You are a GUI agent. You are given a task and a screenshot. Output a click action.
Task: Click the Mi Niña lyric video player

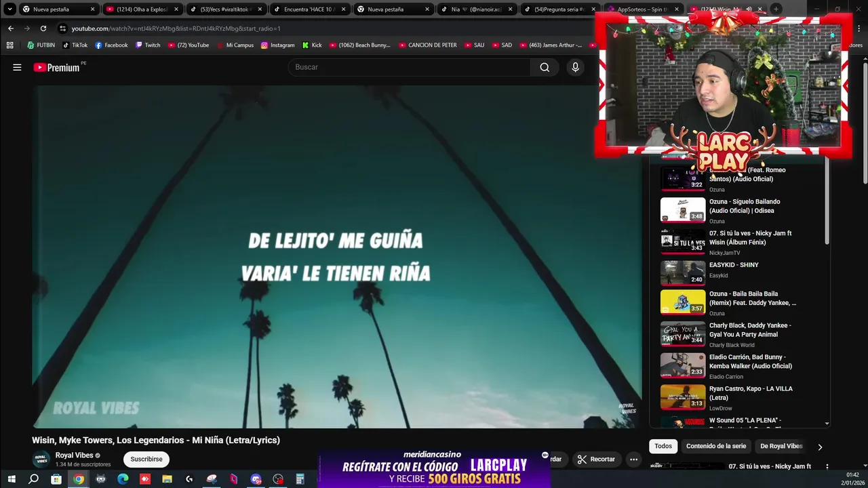point(337,257)
